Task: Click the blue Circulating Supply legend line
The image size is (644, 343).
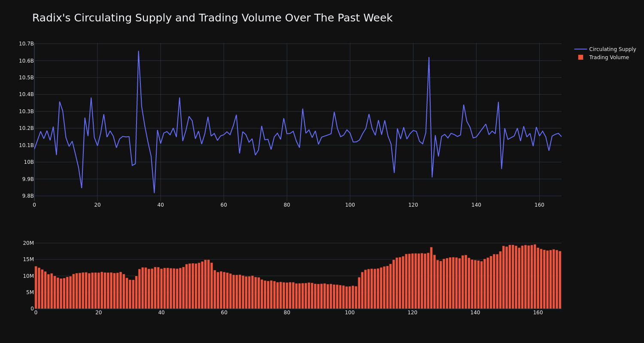Action: coord(580,49)
